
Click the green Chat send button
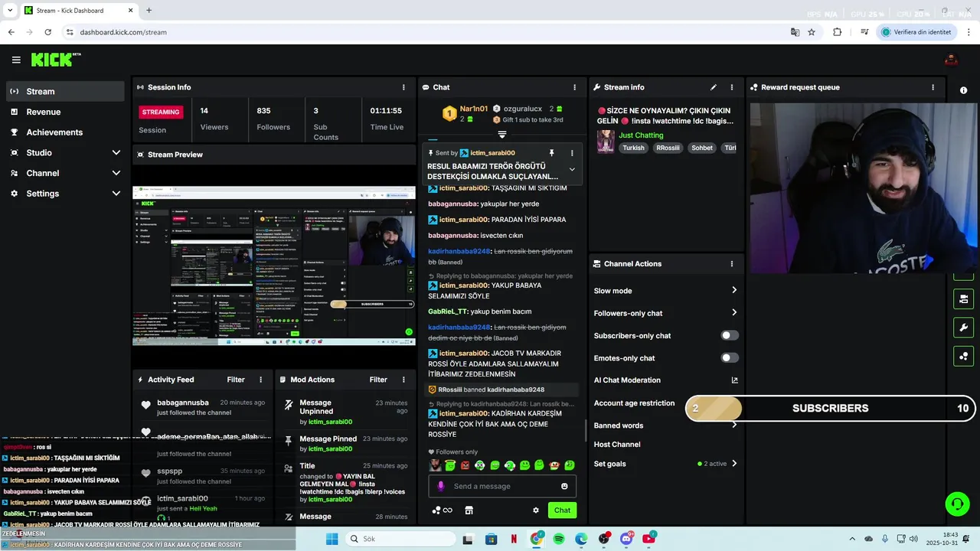(563, 510)
